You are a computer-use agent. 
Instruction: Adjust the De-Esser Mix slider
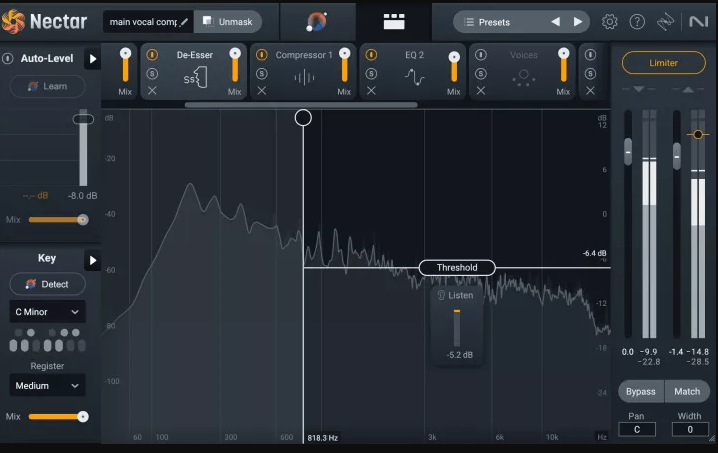click(x=235, y=66)
